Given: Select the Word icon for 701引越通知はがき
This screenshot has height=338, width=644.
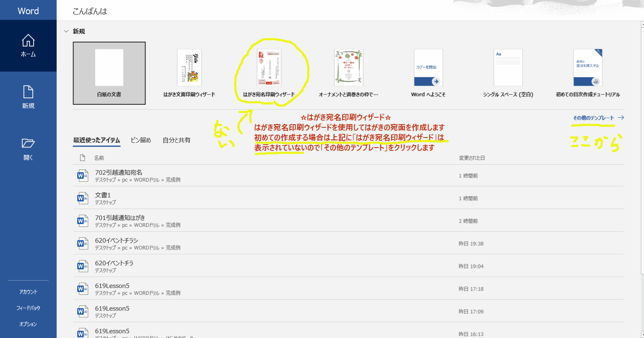Looking at the screenshot, I should click(x=83, y=221).
